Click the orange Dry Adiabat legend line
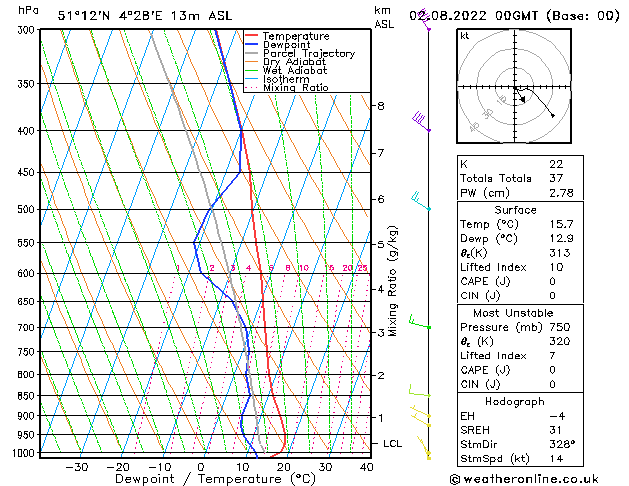The height and width of the screenshot is (486, 629). tap(251, 61)
